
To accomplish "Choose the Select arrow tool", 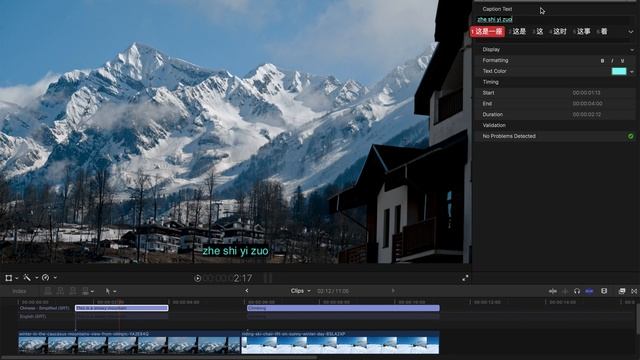I will 108,291.
